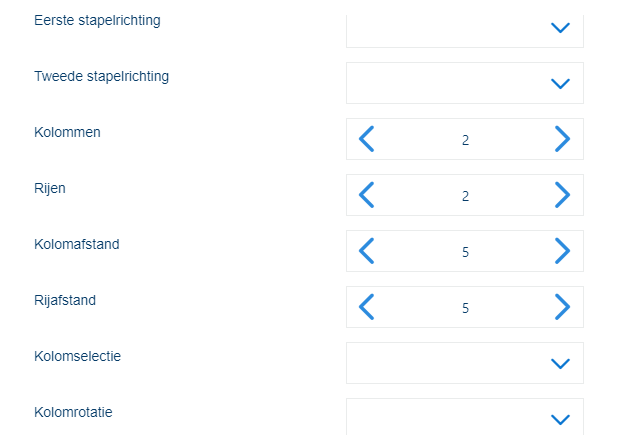629x435 pixels.
Task: Increase the Rijafstand value with right arrow
Action: [562, 307]
